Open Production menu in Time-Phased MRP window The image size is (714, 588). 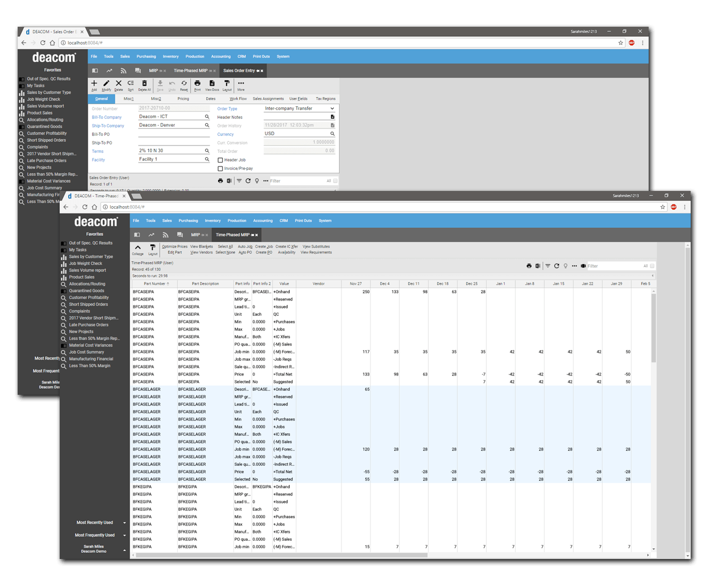click(x=237, y=220)
